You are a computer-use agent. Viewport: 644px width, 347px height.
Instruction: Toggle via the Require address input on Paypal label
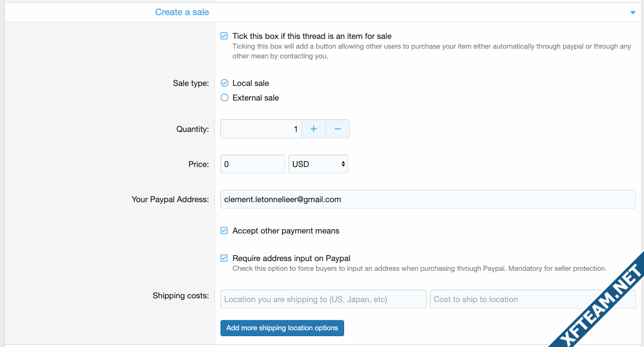tap(291, 258)
